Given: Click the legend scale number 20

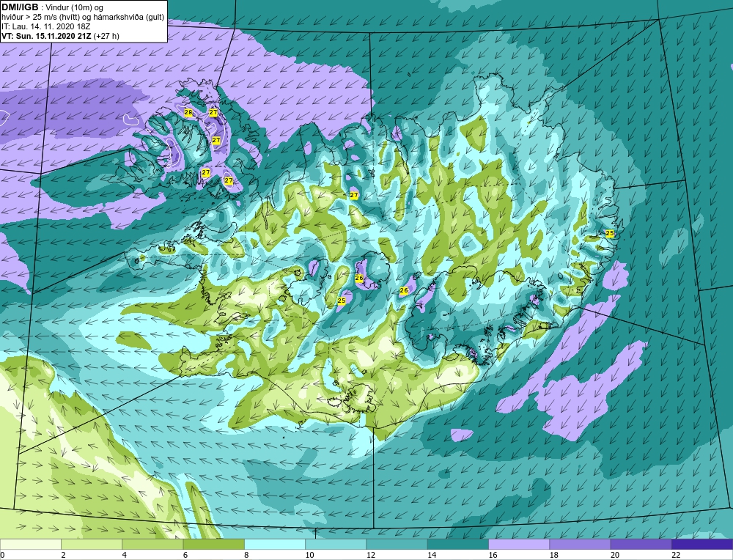Looking at the screenshot, I should click(615, 555).
